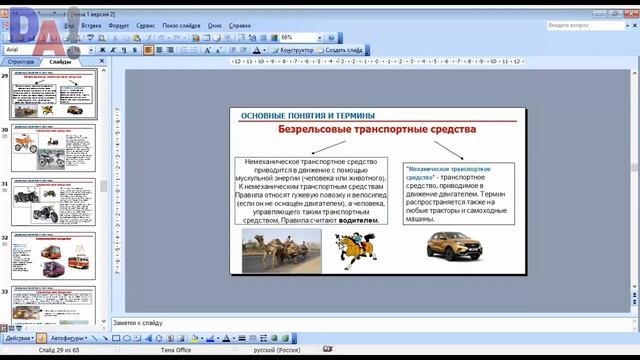Click the Fill Color paint bucket

pos(195,338)
